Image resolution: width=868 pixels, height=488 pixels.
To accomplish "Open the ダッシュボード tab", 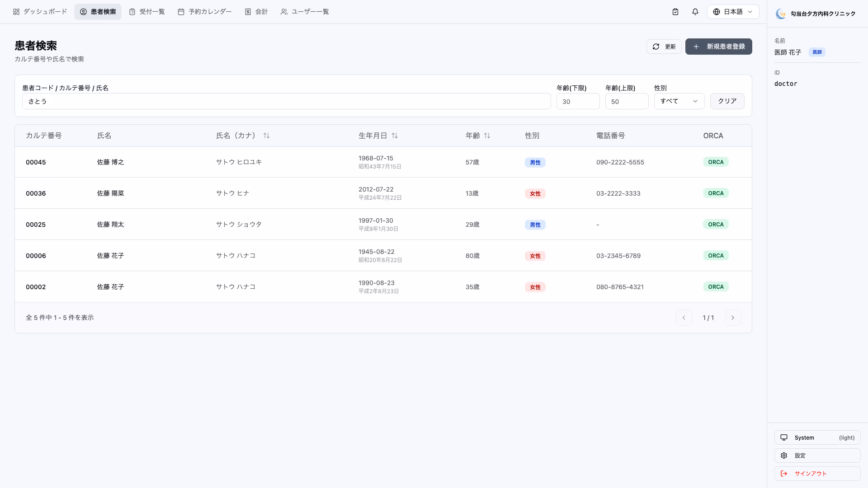I will [x=40, y=12].
